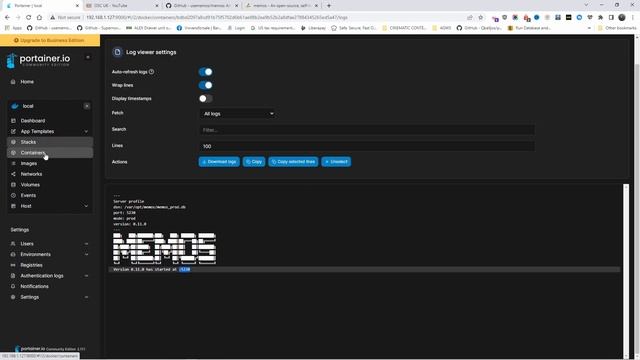The image size is (640, 360).
Task: Switch to the GitHub usememos tab
Action: 201,6
